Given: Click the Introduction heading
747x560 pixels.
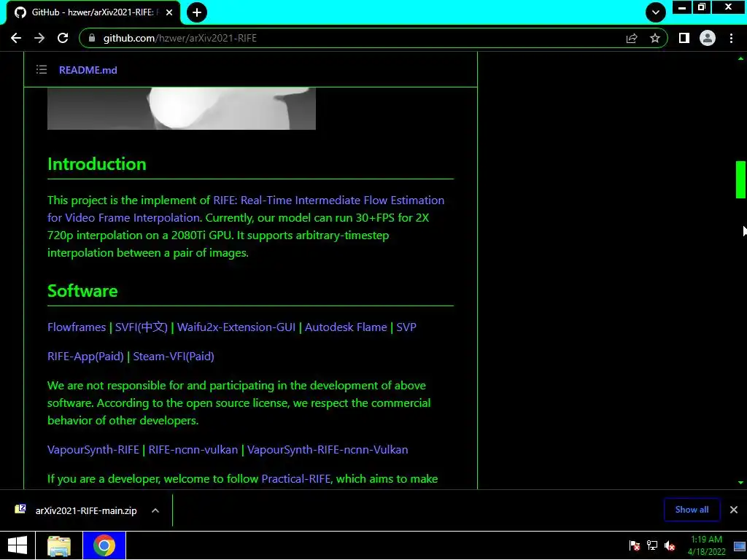Looking at the screenshot, I should coord(97,164).
